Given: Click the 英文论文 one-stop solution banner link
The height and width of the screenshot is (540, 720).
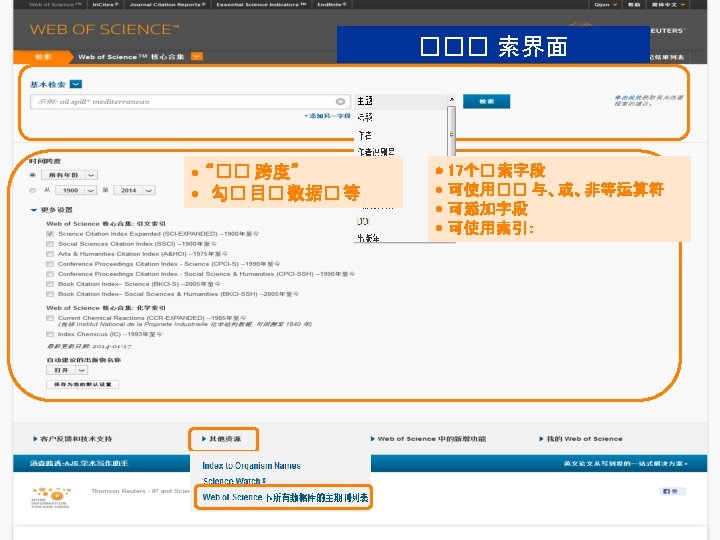Looking at the screenshot, I should click(x=625, y=464).
